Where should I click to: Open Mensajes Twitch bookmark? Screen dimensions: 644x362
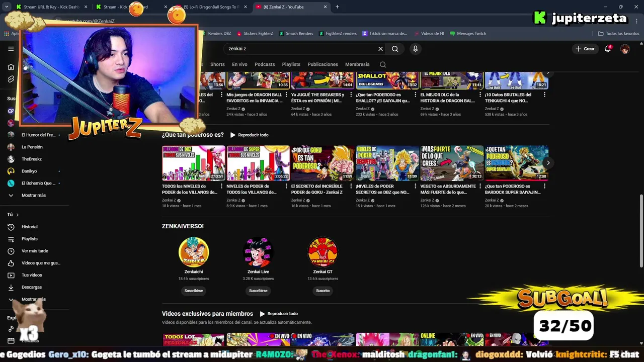468,34
